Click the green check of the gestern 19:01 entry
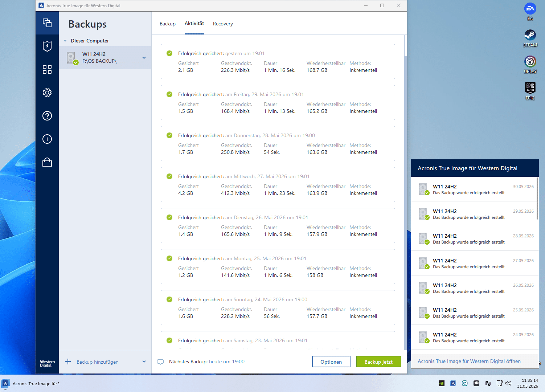The width and height of the screenshot is (545, 392). [x=169, y=53]
